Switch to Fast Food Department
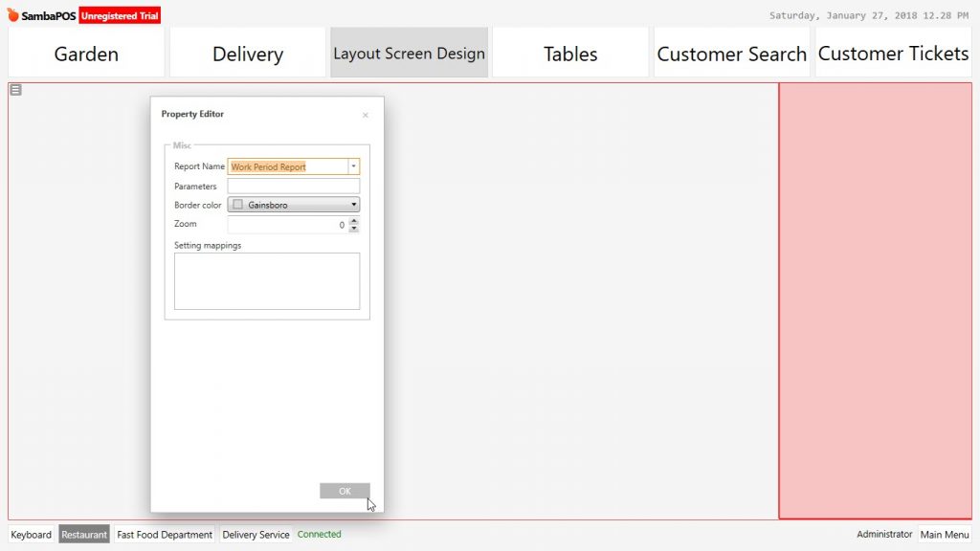This screenshot has height=551, width=980. coord(165,534)
